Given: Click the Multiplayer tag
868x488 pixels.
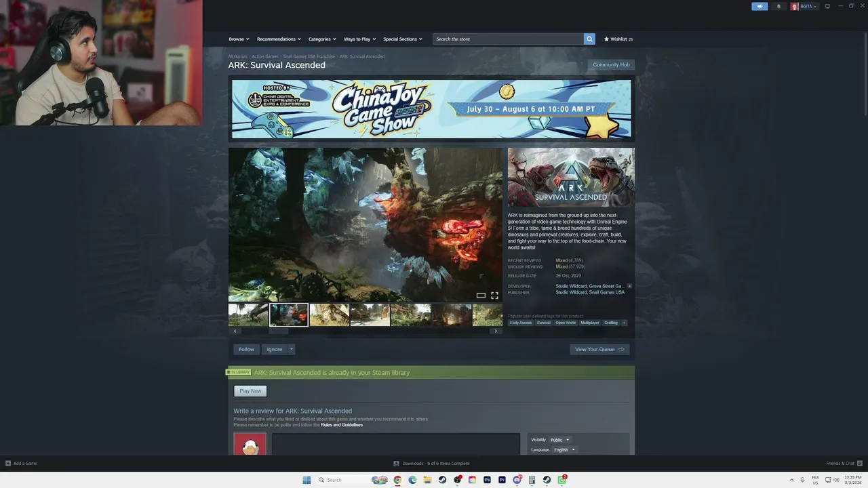Looking at the screenshot, I should point(590,323).
